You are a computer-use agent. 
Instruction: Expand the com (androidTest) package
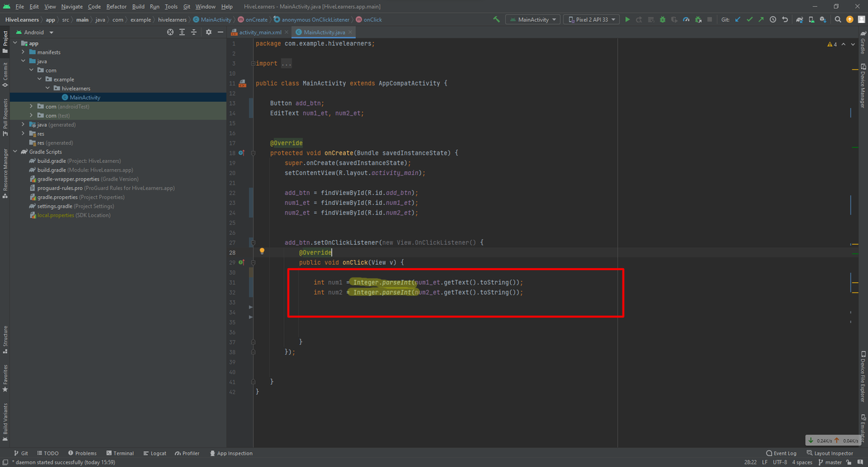click(x=31, y=107)
